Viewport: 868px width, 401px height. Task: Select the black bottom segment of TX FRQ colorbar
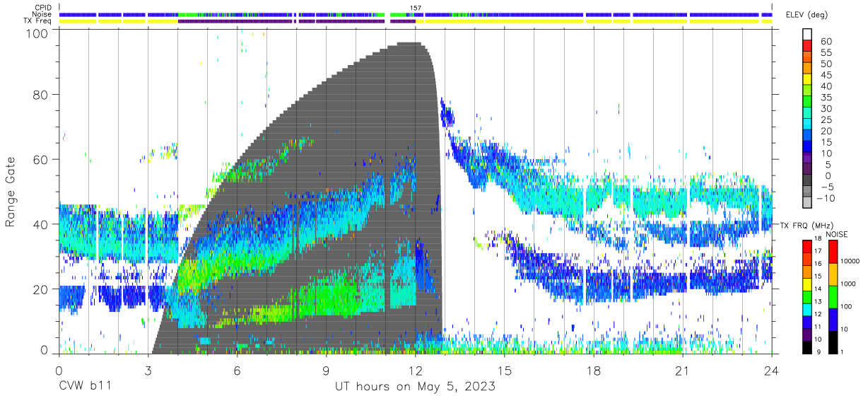(x=808, y=347)
